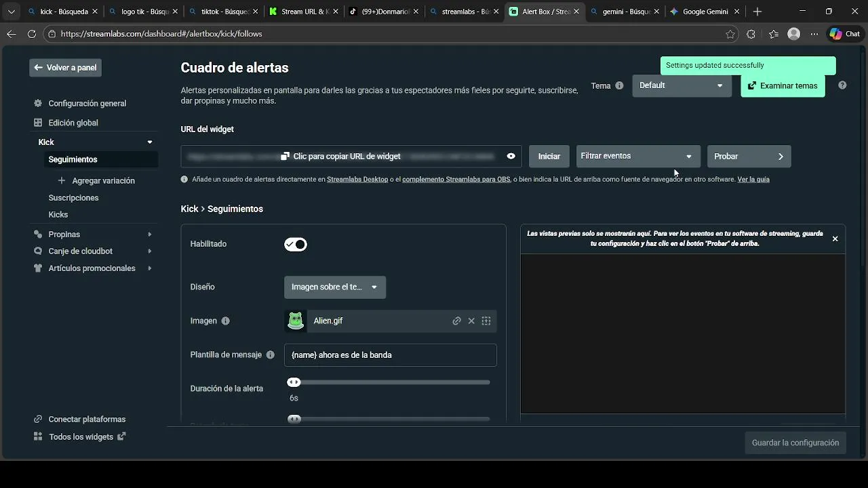Open media gallery grid icon
Screen dimensions: 868x488
coord(486,321)
